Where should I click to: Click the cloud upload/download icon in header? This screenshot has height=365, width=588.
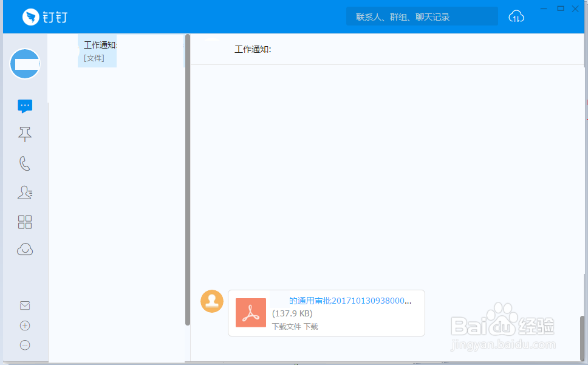[516, 16]
